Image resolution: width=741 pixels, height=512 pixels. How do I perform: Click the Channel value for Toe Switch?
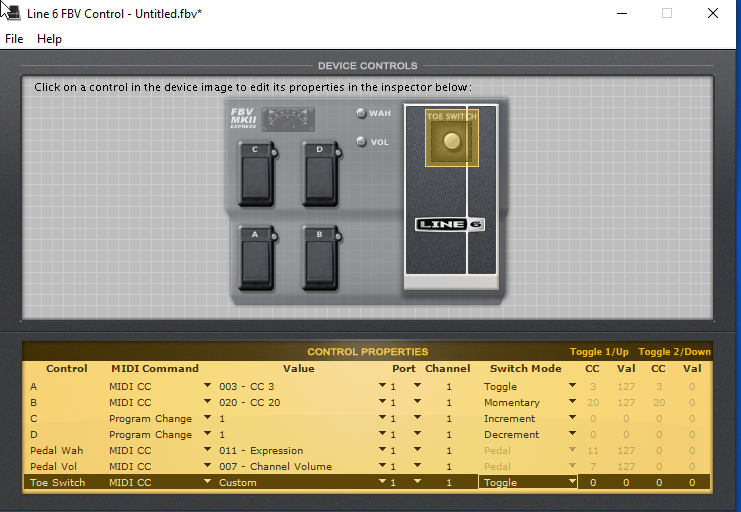click(449, 483)
